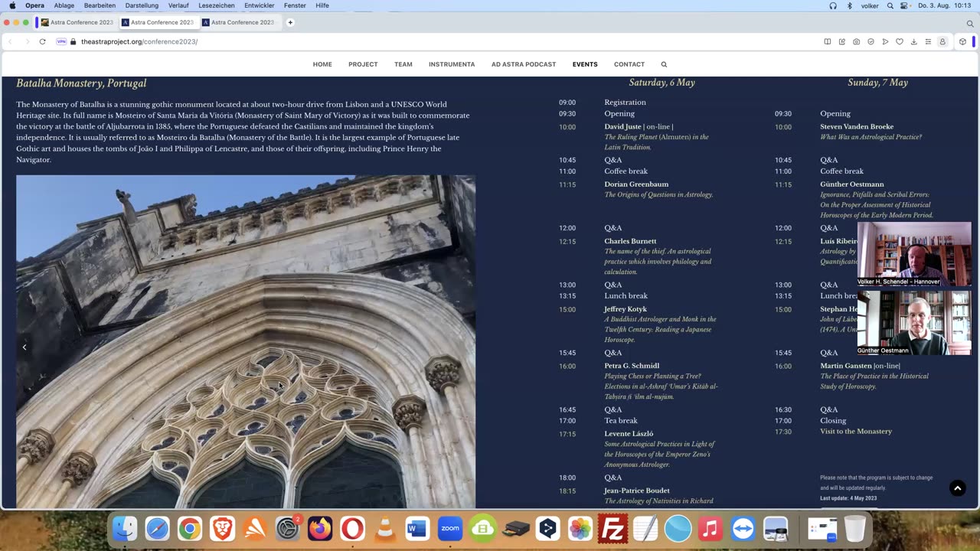Open the Opera extensions cube icon
The width and height of the screenshot is (980, 551).
(962, 41)
